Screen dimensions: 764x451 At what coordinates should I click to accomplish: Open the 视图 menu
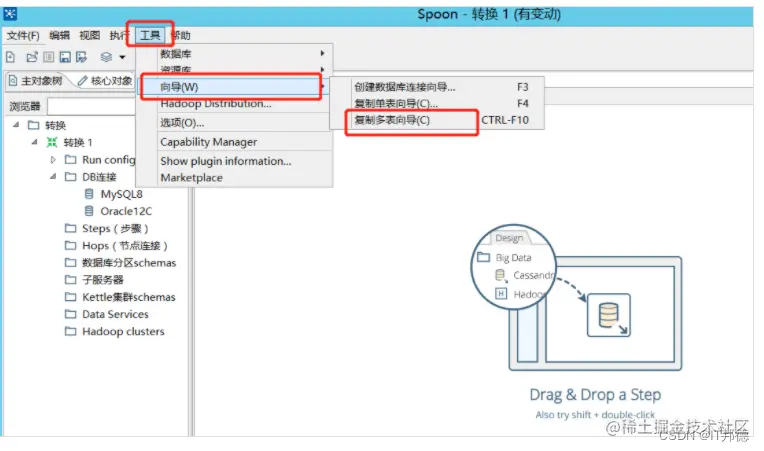pos(89,36)
